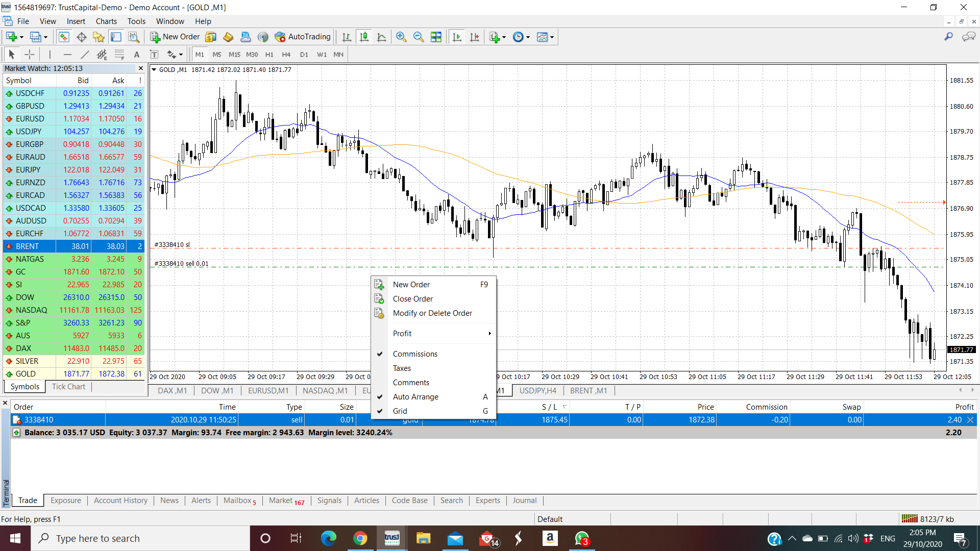Add an indicator via the Indicators icon

point(494,37)
